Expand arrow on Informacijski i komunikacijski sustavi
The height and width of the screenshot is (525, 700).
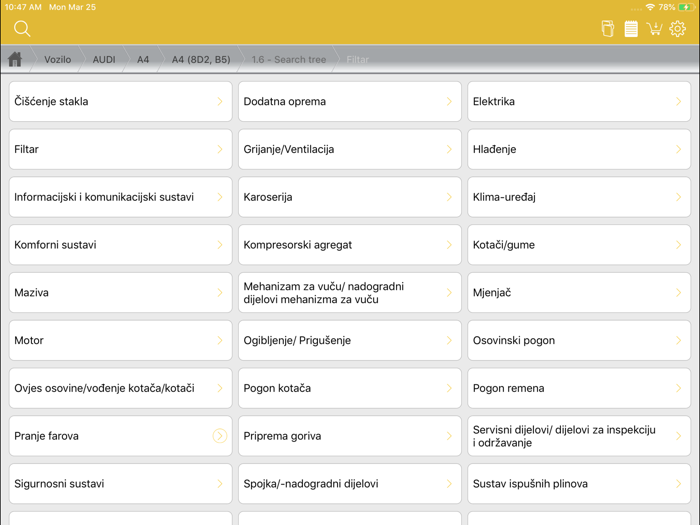click(x=220, y=197)
